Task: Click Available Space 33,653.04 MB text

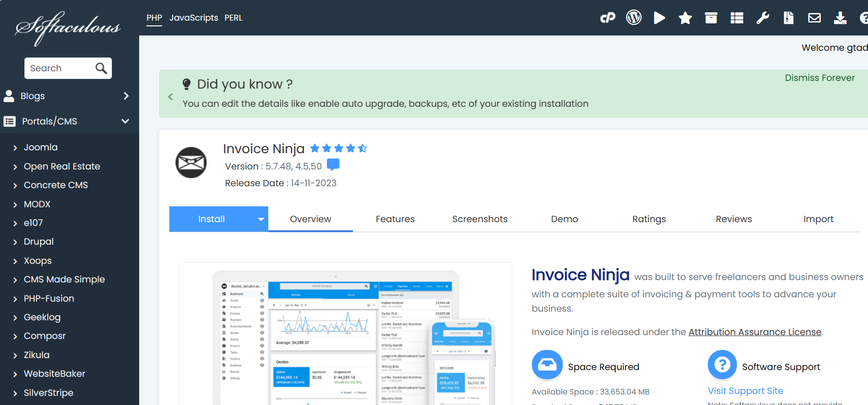Action: 591,392
